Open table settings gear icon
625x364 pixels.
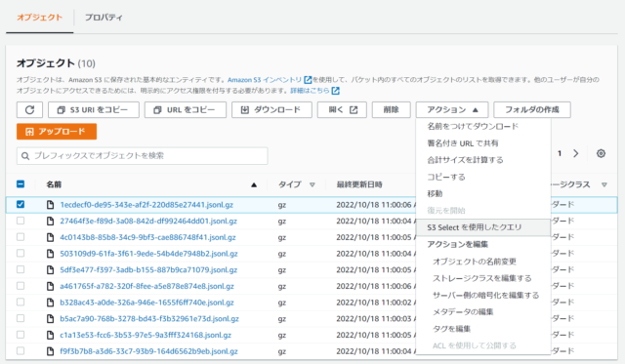pyautogui.click(x=602, y=153)
